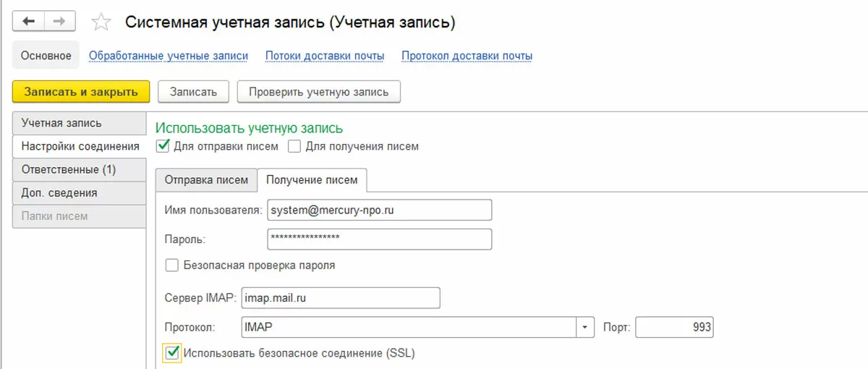
Task: Add form to favorites with star icon
Action: [101, 22]
